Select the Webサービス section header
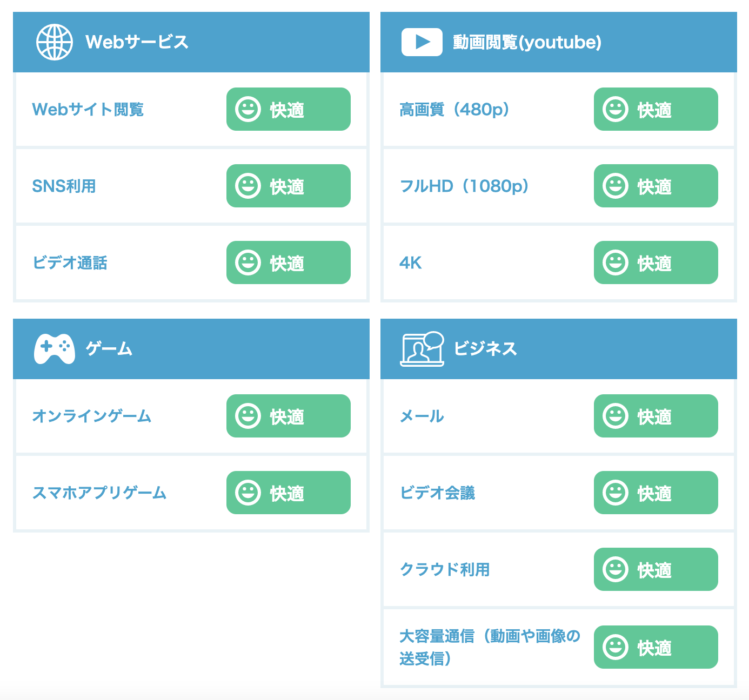The image size is (749, 700). coord(136,42)
